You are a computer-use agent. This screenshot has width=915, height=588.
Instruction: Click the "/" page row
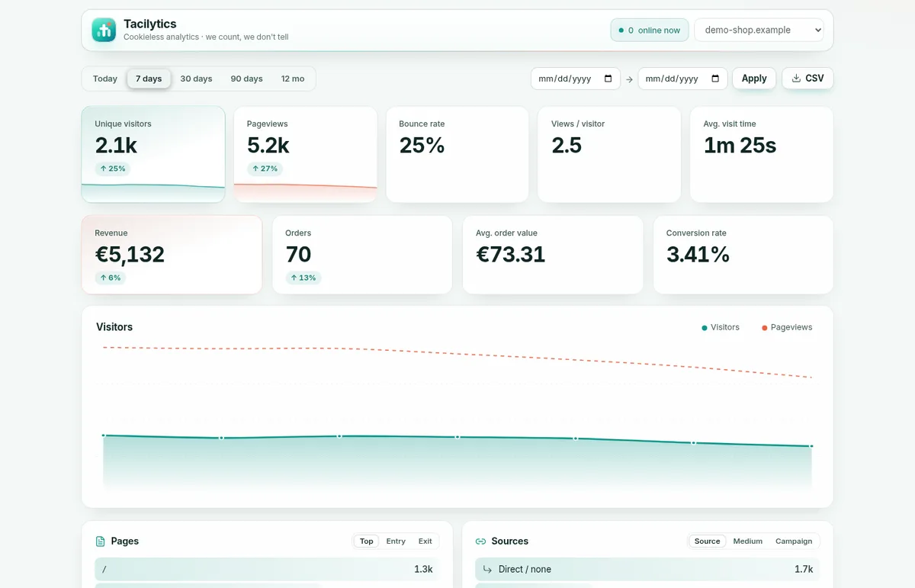(x=267, y=569)
